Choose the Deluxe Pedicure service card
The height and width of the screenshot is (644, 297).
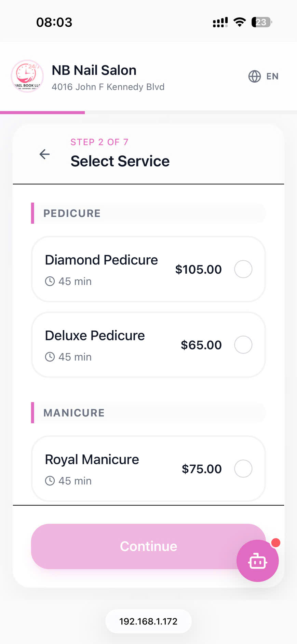pyautogui.click(x=148, y=345)
